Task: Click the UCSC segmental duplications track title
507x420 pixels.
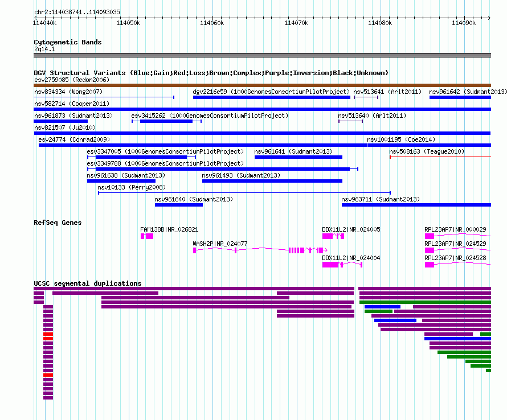Action: [88, 283]
